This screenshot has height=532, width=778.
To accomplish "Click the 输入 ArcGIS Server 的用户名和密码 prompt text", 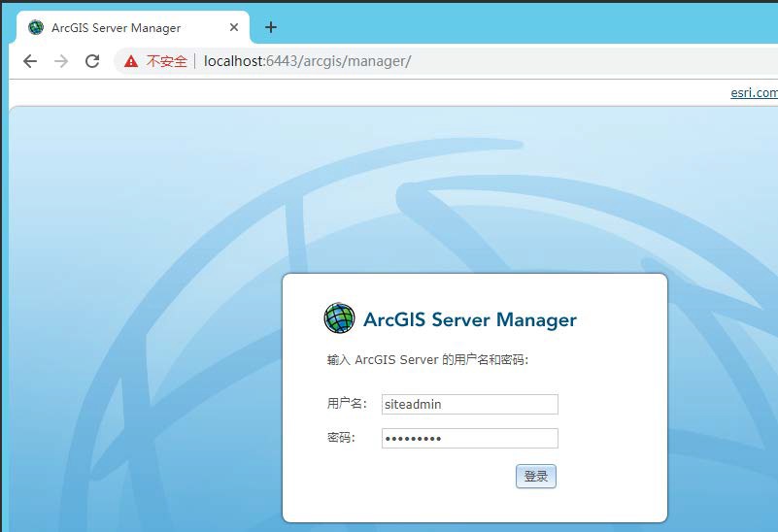I will 427,359.
